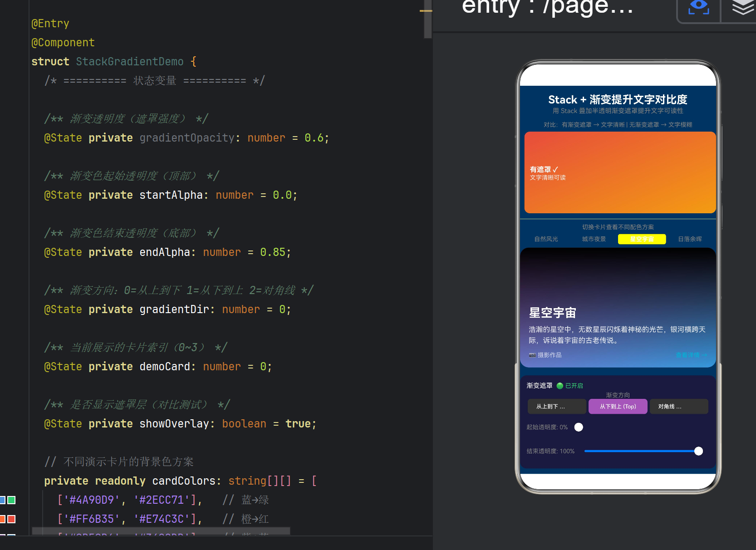Click the value '0.6' in the code
756x550 pixels.
314,138
